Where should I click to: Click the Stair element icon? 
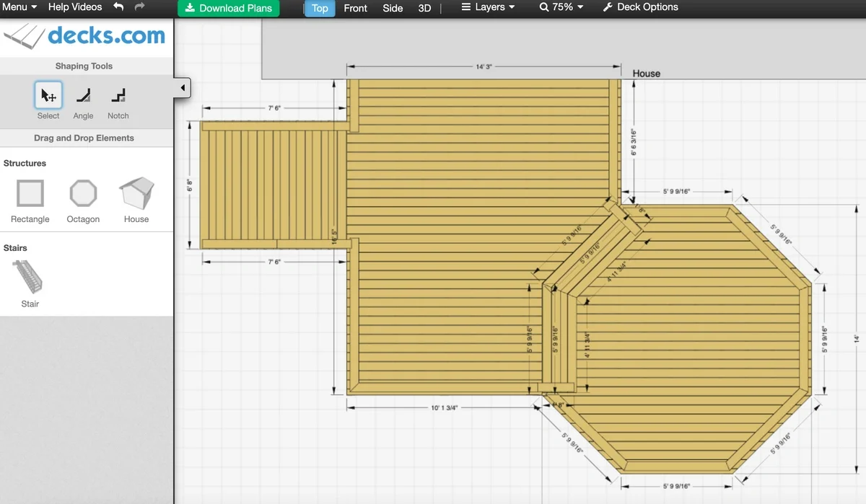[x=30, y=278]
